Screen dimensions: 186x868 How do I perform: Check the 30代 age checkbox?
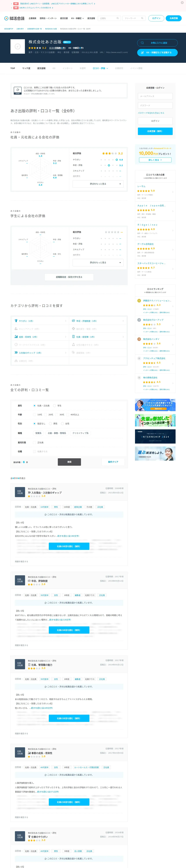pos(57,414)
